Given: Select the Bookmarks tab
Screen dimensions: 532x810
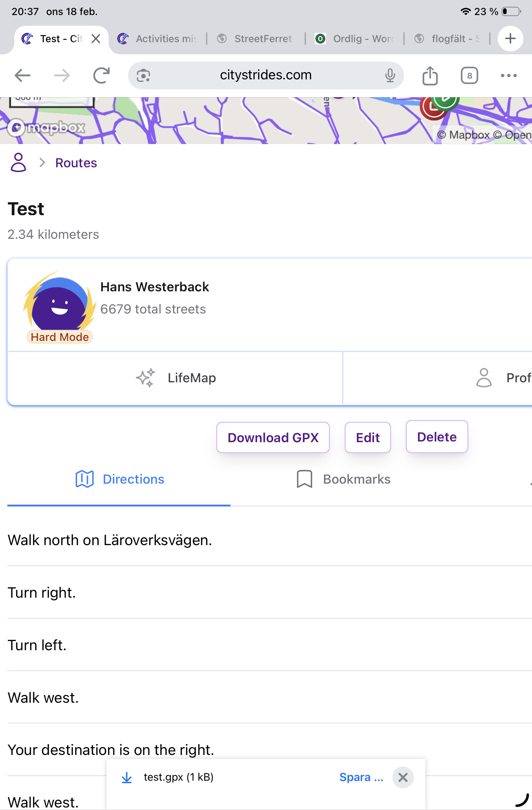Looking at the screenshot, I should click(344, 479).
